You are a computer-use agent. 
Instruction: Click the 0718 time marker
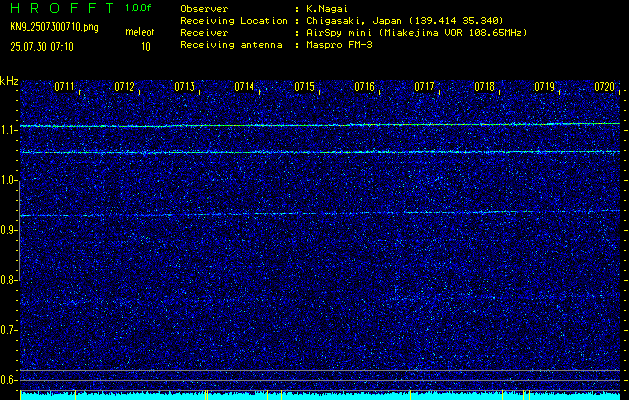485,86
